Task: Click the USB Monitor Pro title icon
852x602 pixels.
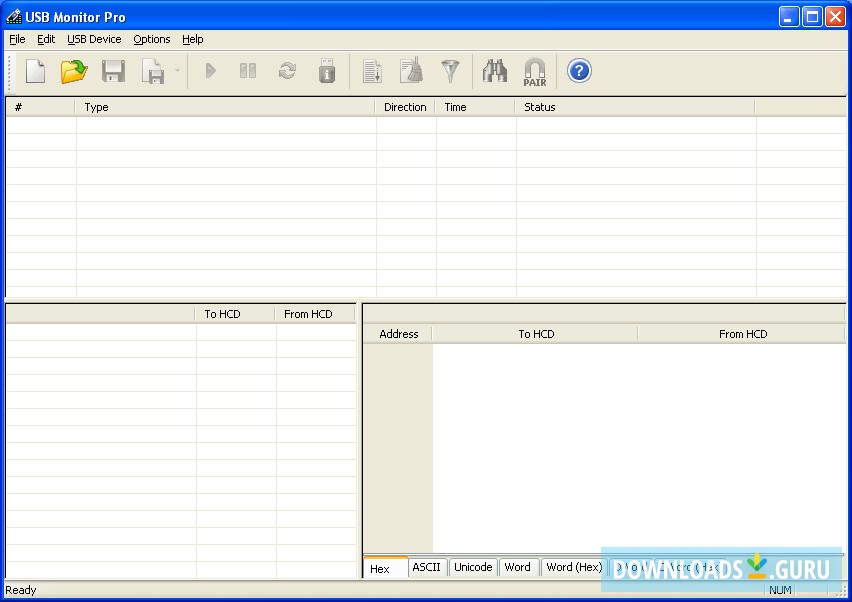Action: [x=14, y=17]
